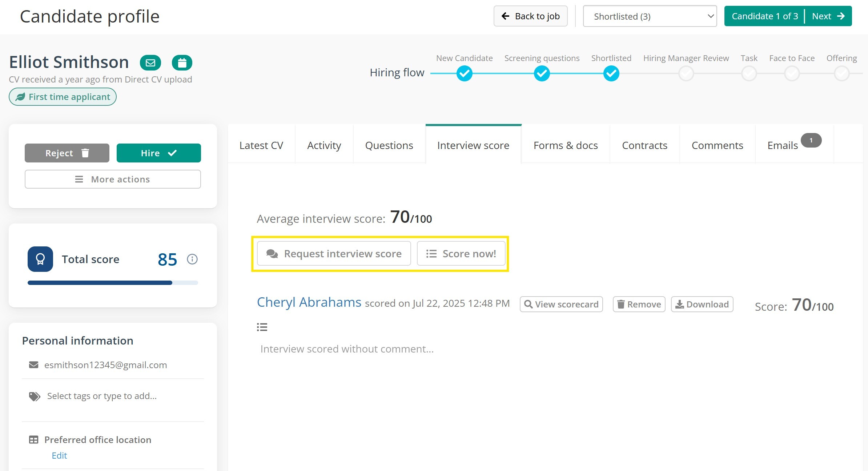Click the First time applicant badge
868x471 pixels.
[x=63, y=97]
